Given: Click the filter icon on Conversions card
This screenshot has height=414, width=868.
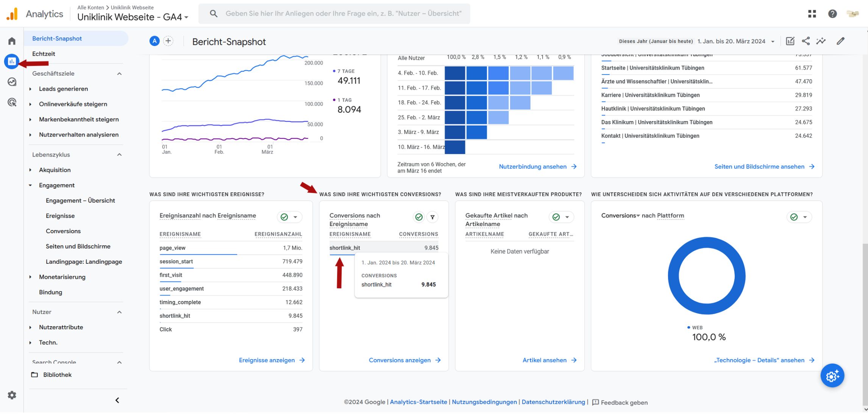Looking at the screenshot, I should (x=432, y=217).
